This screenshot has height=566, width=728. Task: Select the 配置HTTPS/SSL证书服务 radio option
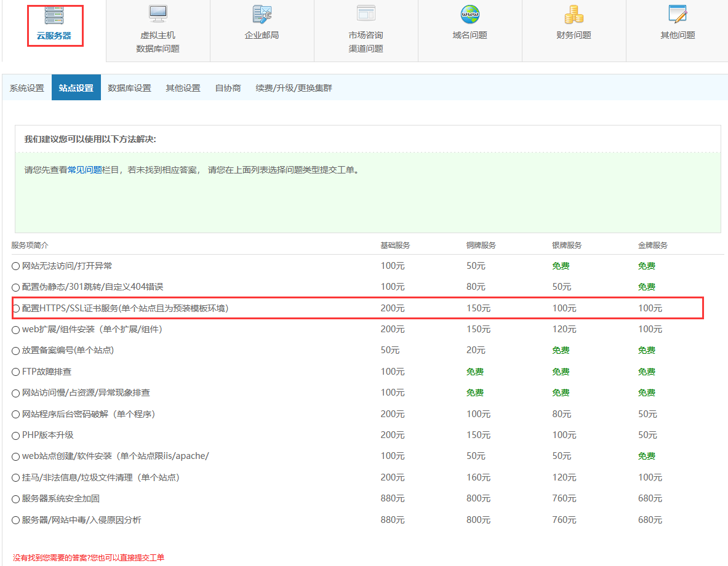pyautogui.click(x=16, y=308)
